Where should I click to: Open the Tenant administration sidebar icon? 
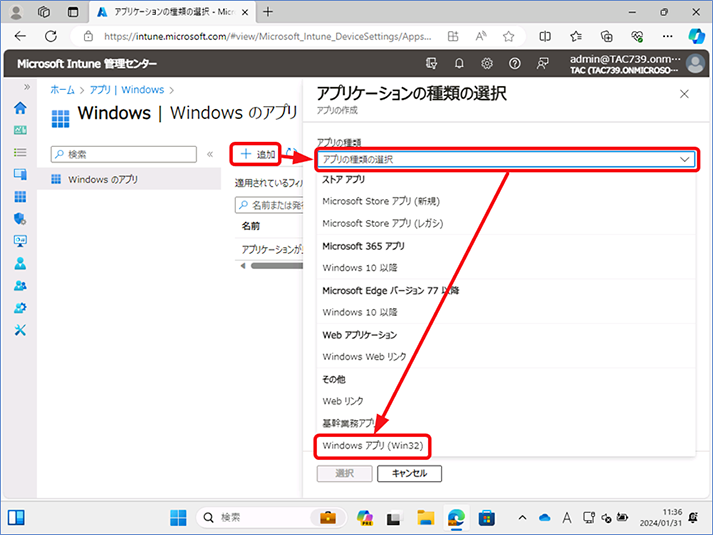click(20, 308)
